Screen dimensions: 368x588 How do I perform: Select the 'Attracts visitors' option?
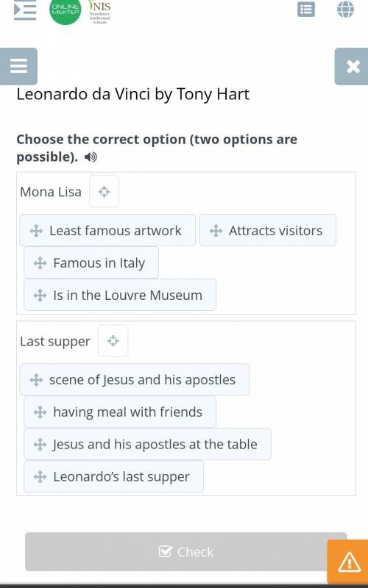[x=268, y=230]
